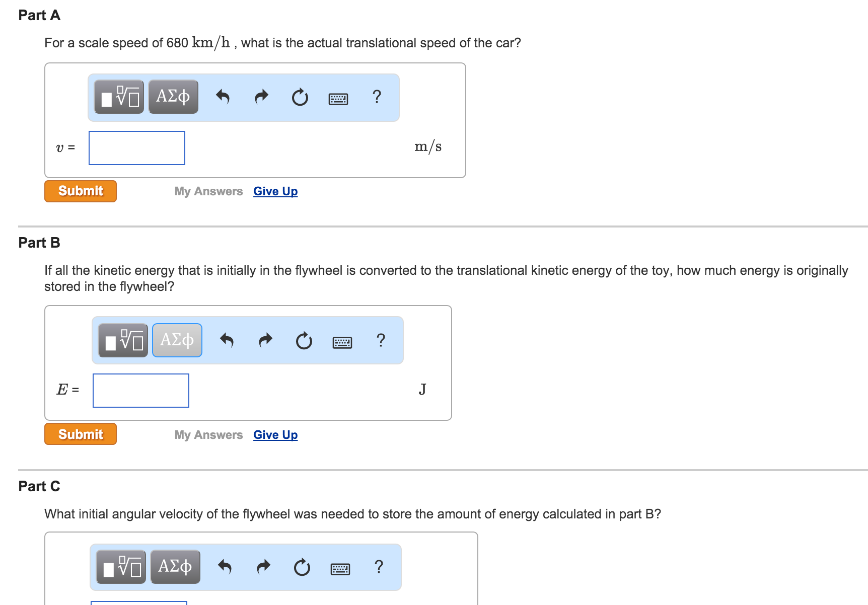Click Give Up link for Part A
Screen dimensions: 868x605
click(275, 191)
